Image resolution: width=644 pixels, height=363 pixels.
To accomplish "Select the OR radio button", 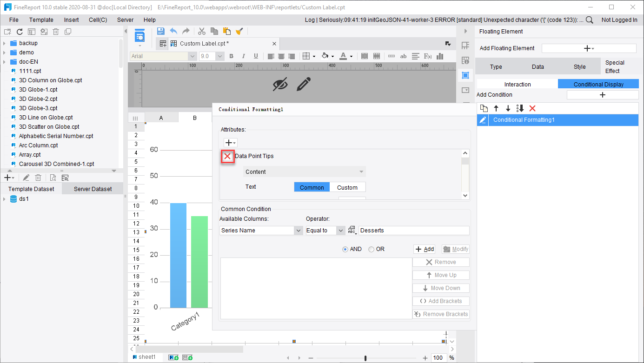I will point(371,249).
